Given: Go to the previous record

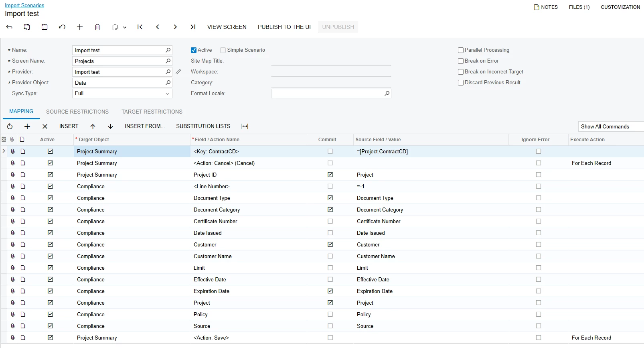Looking at the screenshot, I should pos(158,27).
